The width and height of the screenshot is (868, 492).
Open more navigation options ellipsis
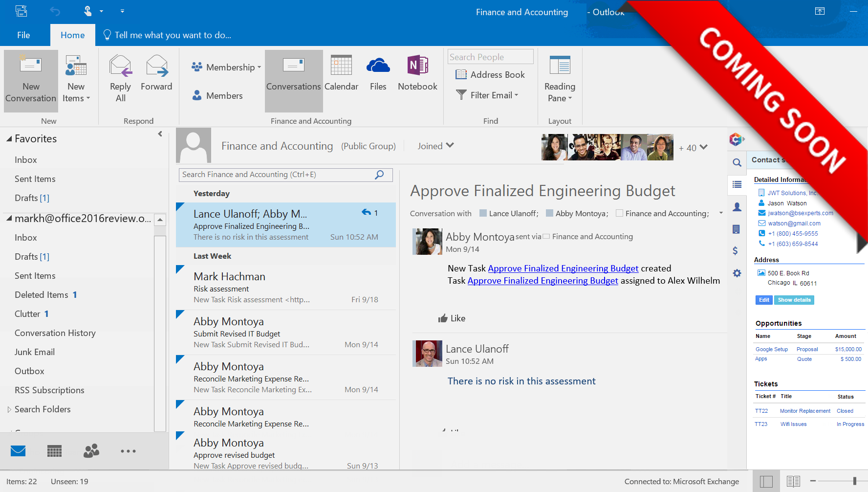point(128,451)
